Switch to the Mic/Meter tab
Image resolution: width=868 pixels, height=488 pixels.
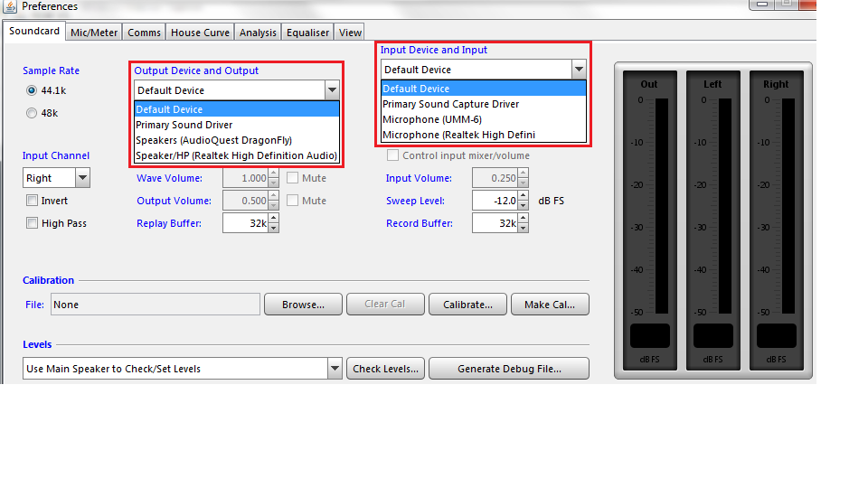[94, 33]
